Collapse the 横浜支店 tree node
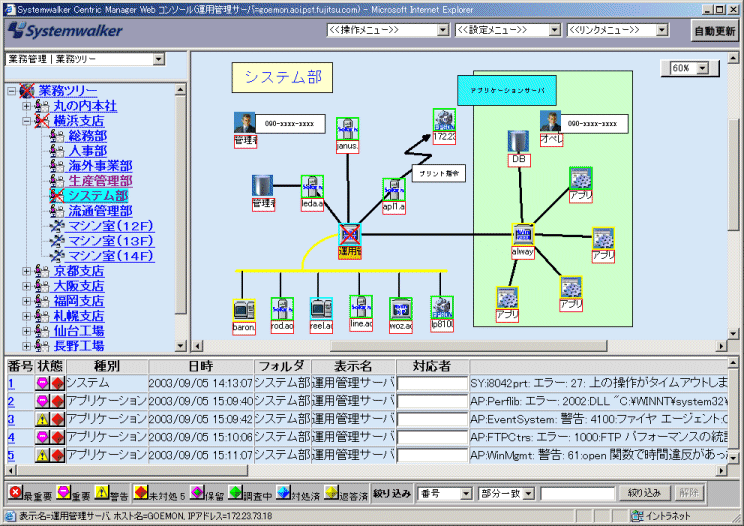The width and height of the screenshot is (744, 526). 27,121
